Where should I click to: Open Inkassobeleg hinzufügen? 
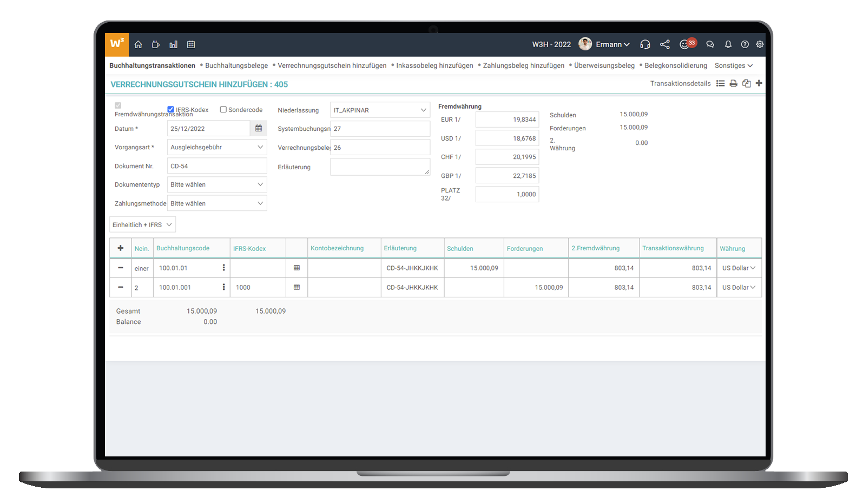tap(434, 65)
